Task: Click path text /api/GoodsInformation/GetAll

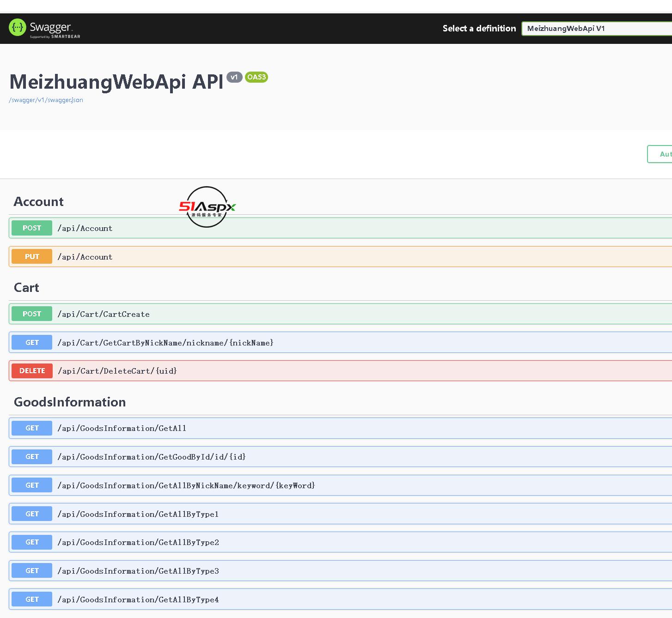Action: point(122,428)
